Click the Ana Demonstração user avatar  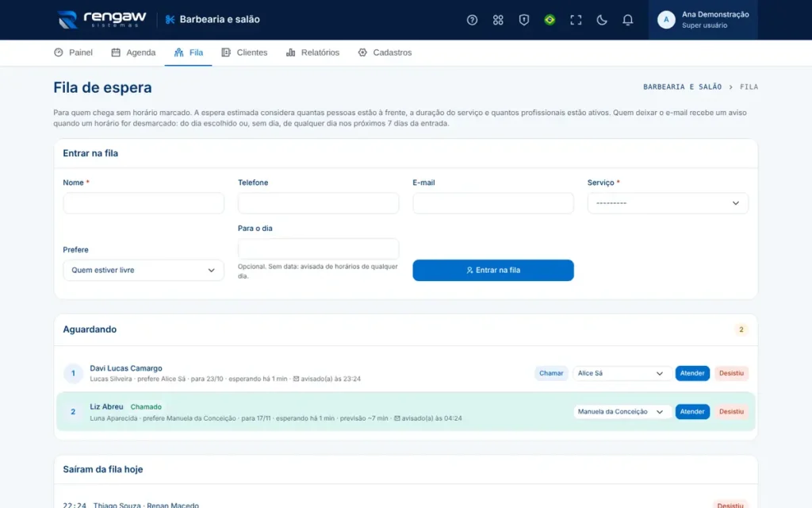[666, 20]
